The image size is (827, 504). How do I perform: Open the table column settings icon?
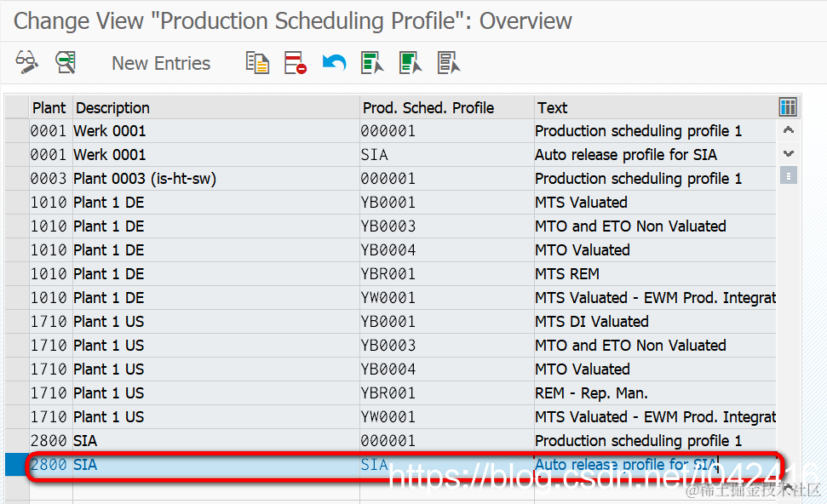(x=788, y=107)
